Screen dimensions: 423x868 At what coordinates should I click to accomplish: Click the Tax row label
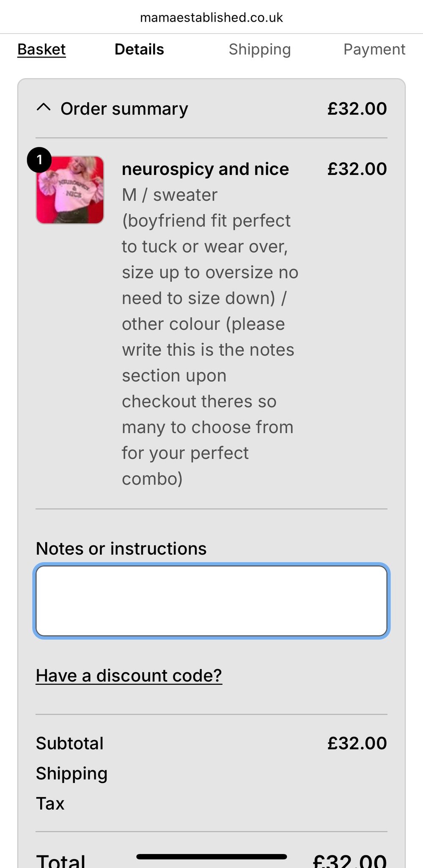(x=50, y=803)
